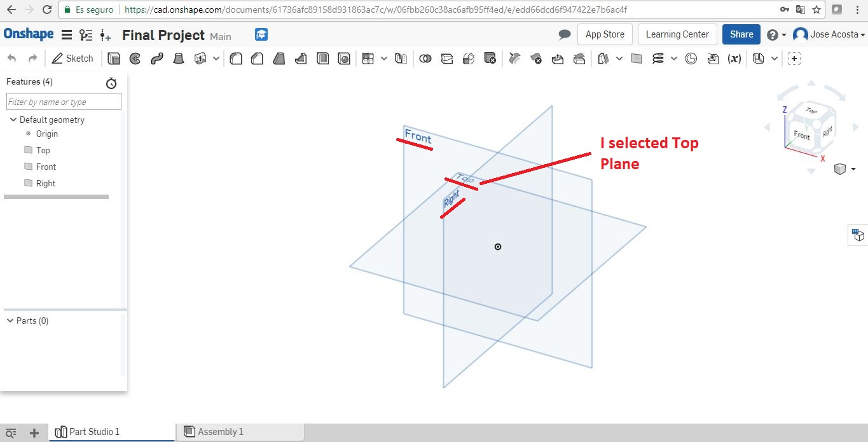
Task: Start a new Sketch
Action: click(72, 59)
